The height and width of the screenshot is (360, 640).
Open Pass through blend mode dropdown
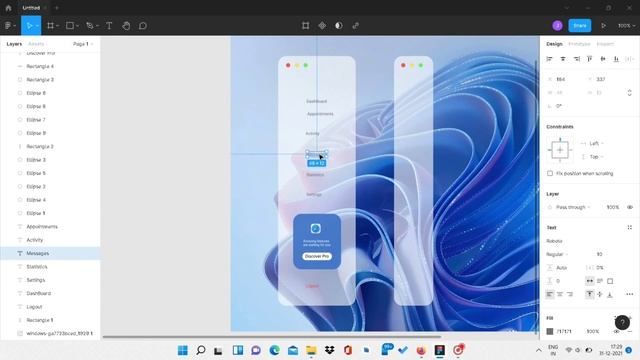click(573, 207)
